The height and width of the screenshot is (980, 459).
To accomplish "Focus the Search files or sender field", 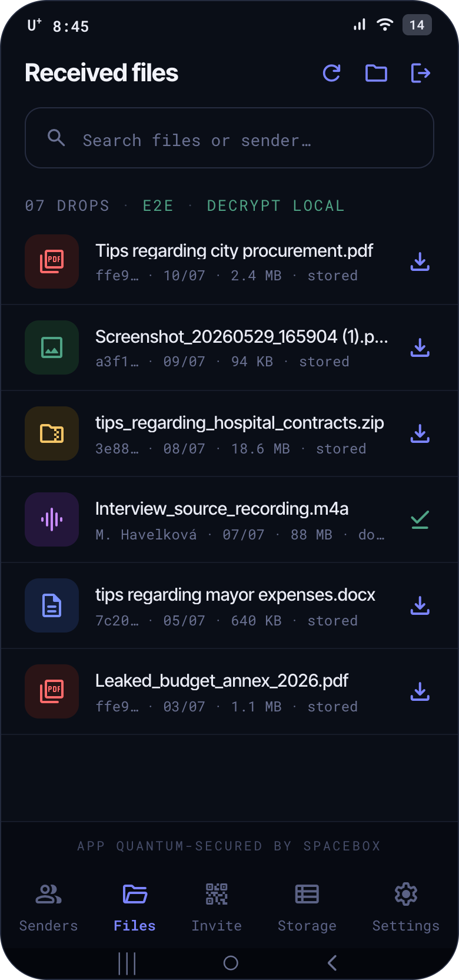I will point(229,138).
